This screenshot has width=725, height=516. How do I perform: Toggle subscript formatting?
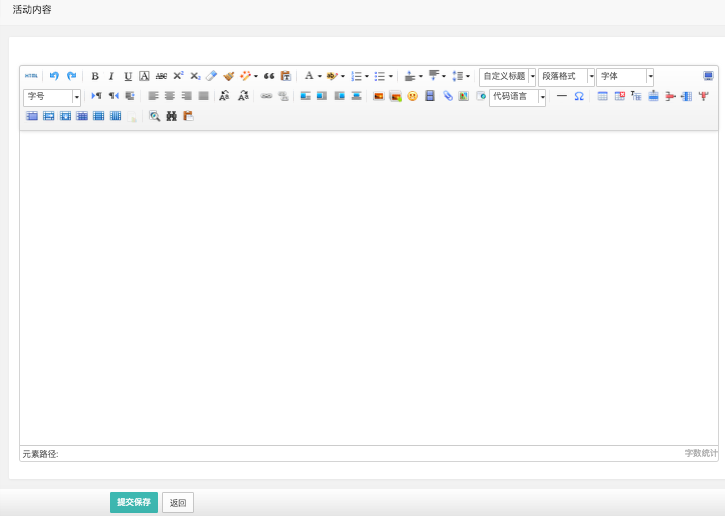pos(195,76)
